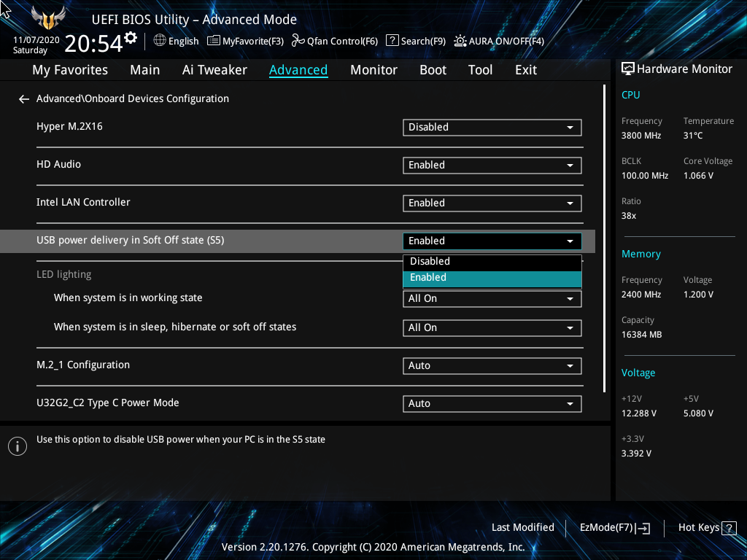Click the HD Audio label

[x=58, y=164]
